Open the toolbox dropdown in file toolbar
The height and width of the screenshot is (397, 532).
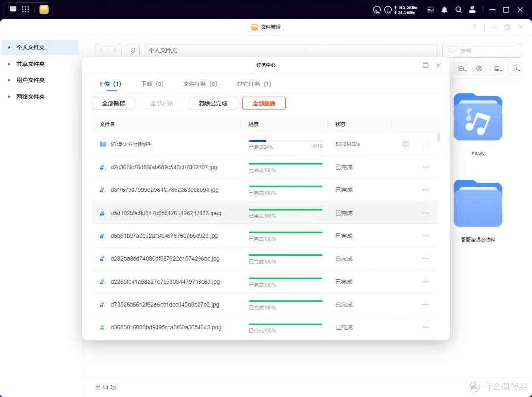[462, 68]
